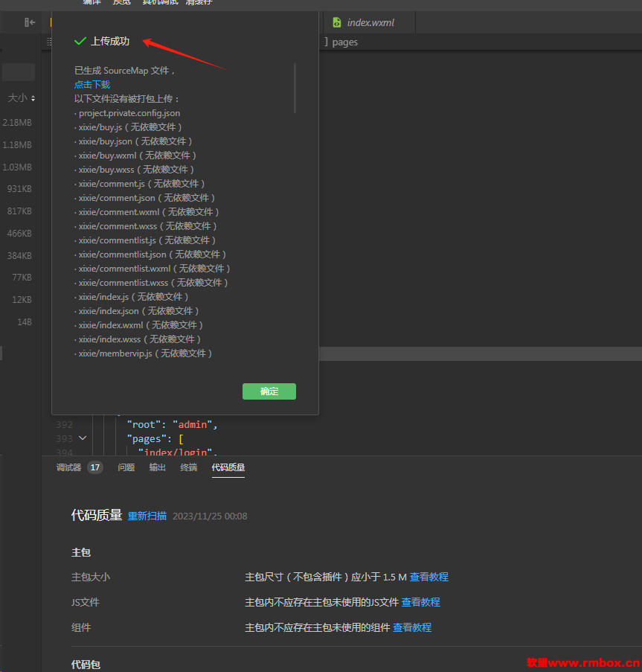Switch to the 输出 tab
This screenshot has width=642, height=672.
coord(157,467)
